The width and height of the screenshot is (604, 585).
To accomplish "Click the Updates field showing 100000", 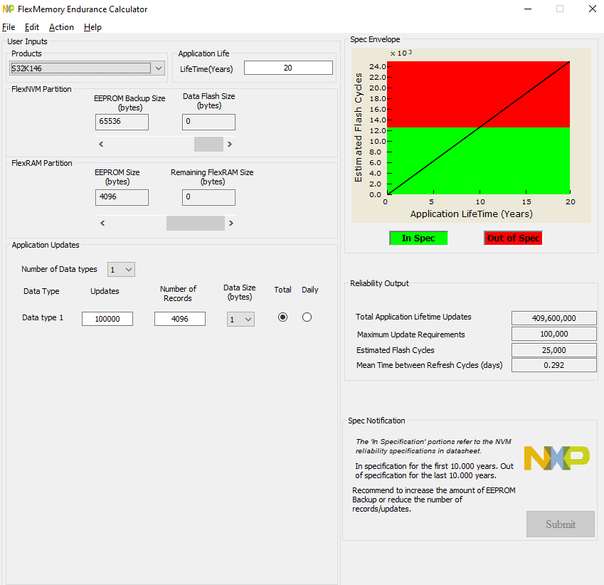I will click(107, 319).
